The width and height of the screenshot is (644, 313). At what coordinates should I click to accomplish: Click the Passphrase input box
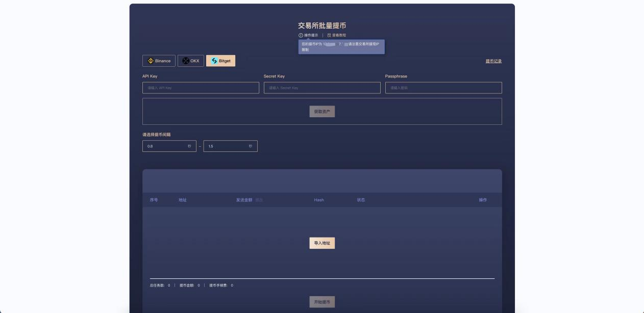(x=443, y=88)
